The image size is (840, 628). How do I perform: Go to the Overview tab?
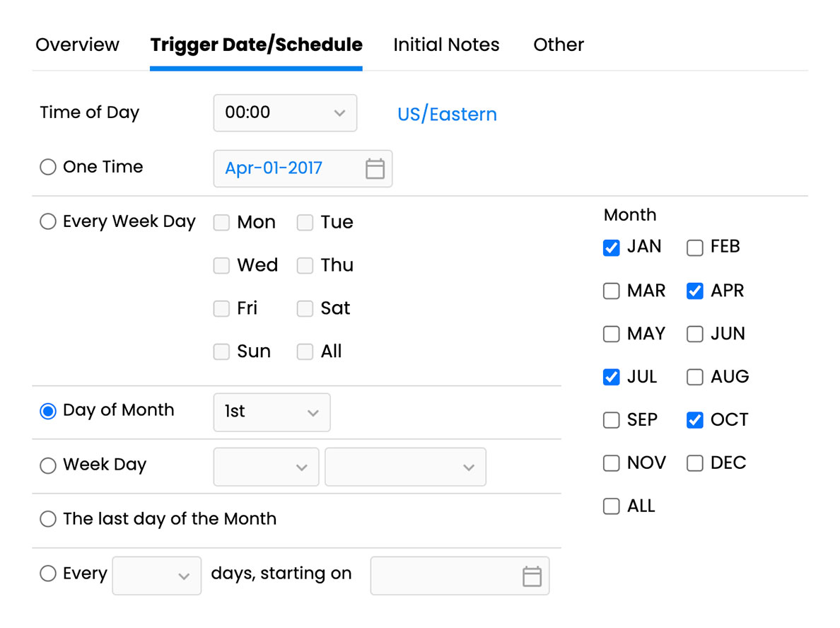click(77, 44)
